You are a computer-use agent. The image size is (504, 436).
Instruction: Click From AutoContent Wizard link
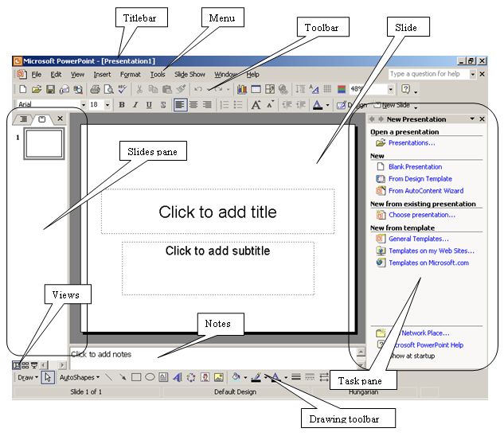[426, 190]
